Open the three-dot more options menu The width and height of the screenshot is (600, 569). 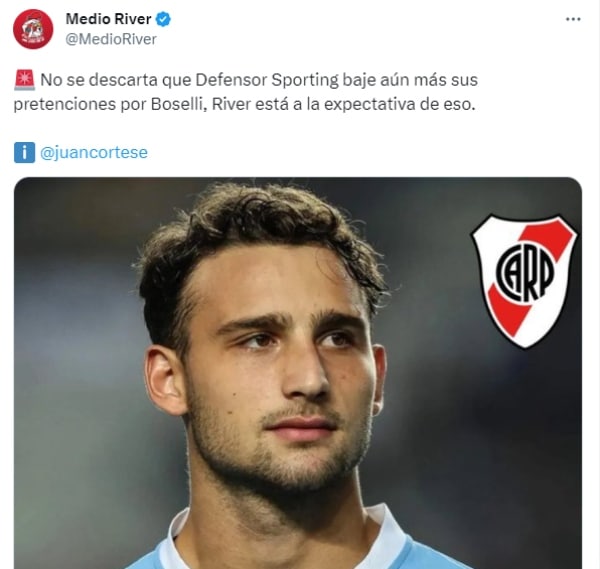573,19
